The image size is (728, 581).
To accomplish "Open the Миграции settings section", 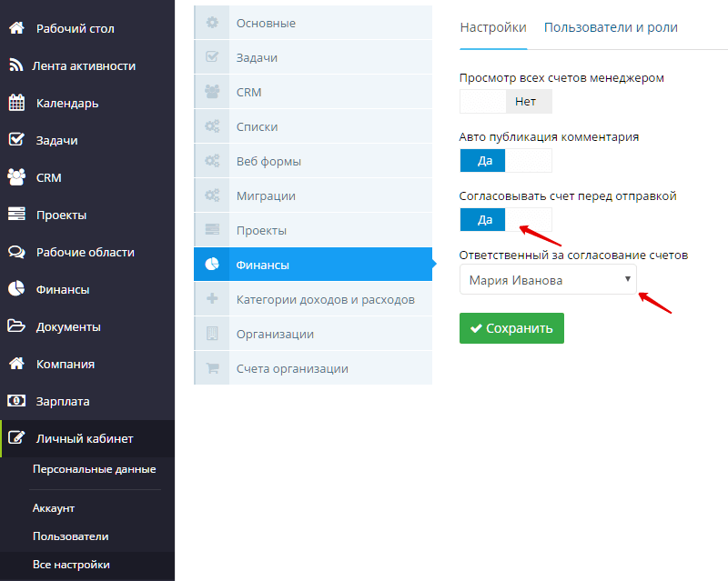I will (x=266, y=195).
